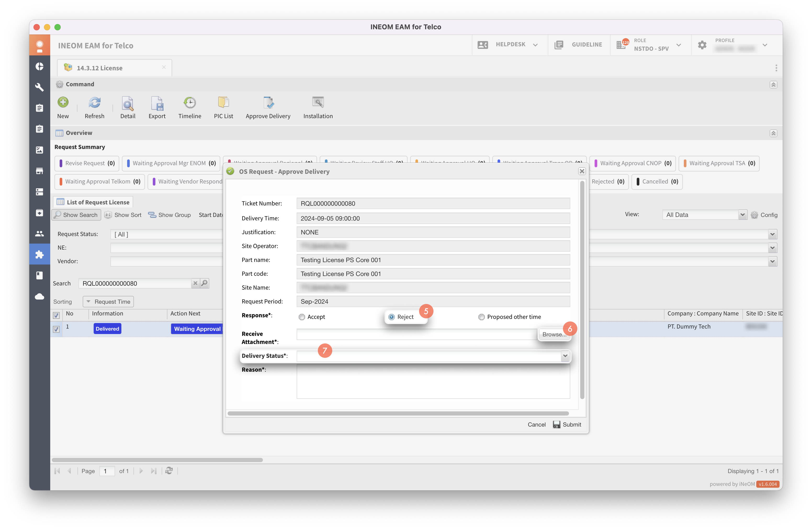
Task: Click the Config gear icon
Action: 754,215
